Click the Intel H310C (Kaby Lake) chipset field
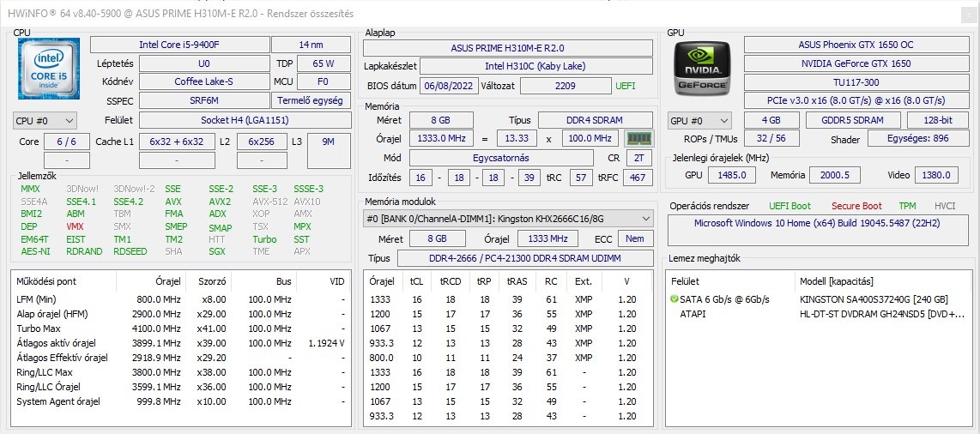 535,66
